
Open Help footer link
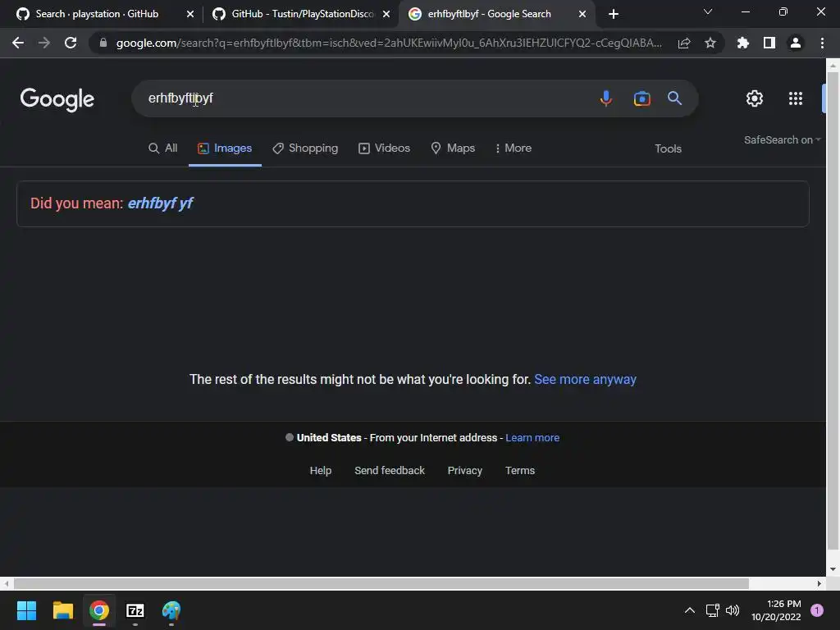[x=321, y=470]
